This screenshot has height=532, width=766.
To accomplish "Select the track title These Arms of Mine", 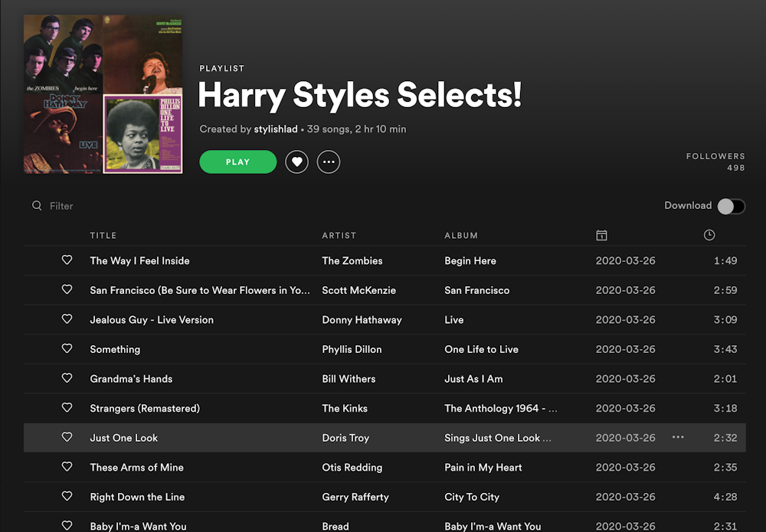I will 137,468.
